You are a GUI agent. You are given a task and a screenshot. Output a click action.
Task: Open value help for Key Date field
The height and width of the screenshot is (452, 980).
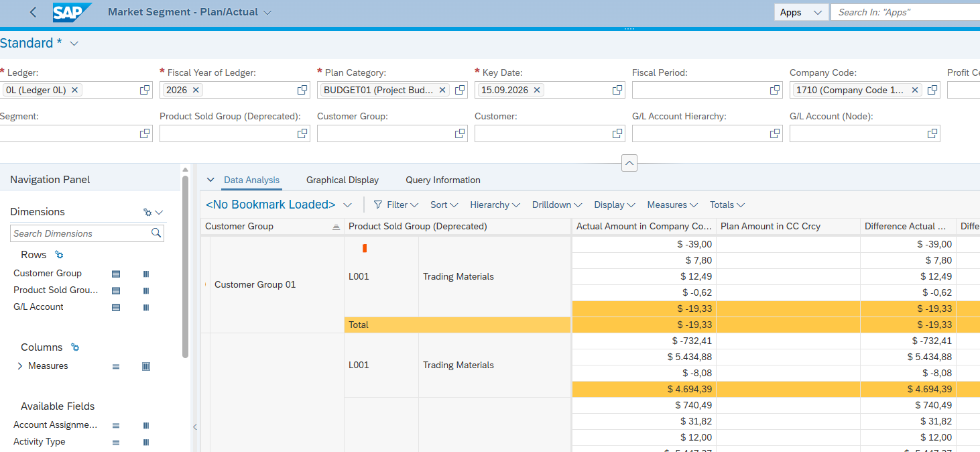click(x=617, y=90)
